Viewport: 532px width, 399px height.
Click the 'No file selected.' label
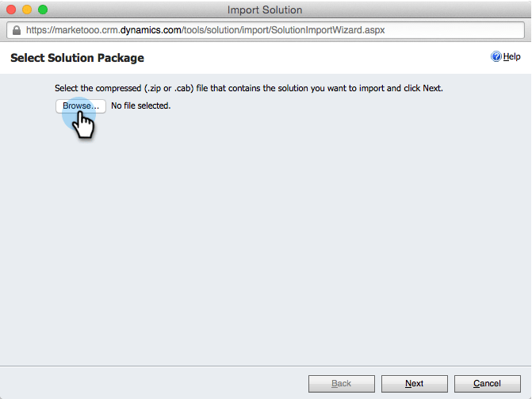140,106
